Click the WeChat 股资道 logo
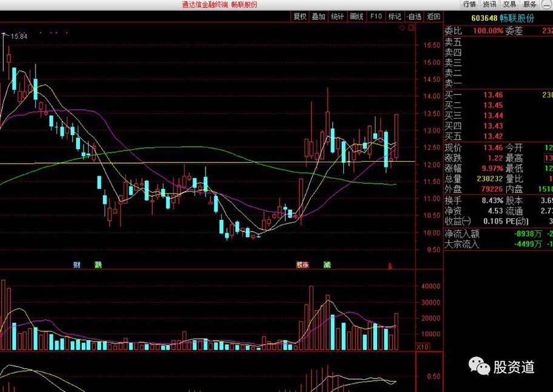Screen dimensions: 553x392 tap(501, 367)
